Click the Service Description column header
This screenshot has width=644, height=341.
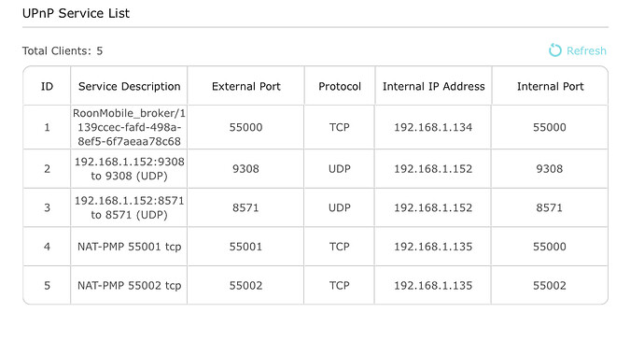point(130,86)
